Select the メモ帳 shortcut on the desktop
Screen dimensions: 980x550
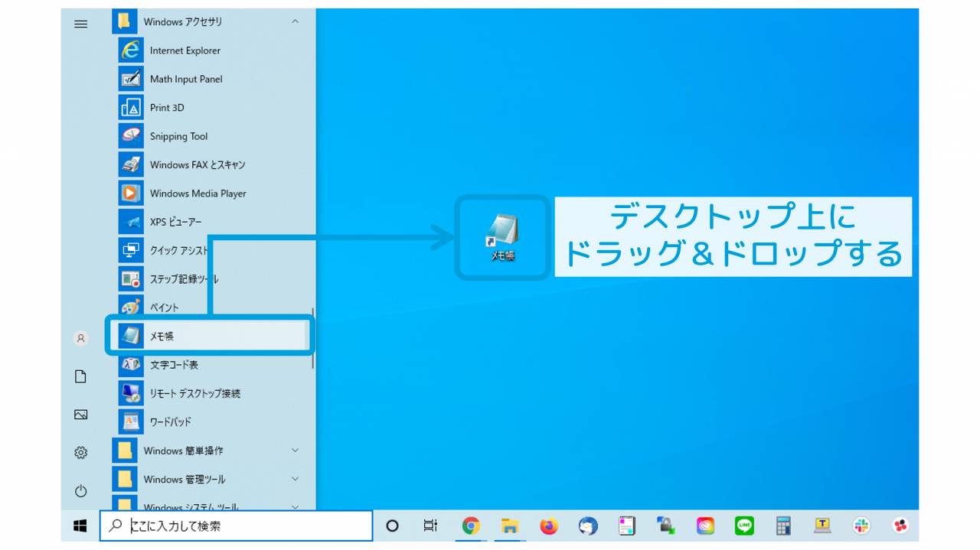tap(502, 238)
